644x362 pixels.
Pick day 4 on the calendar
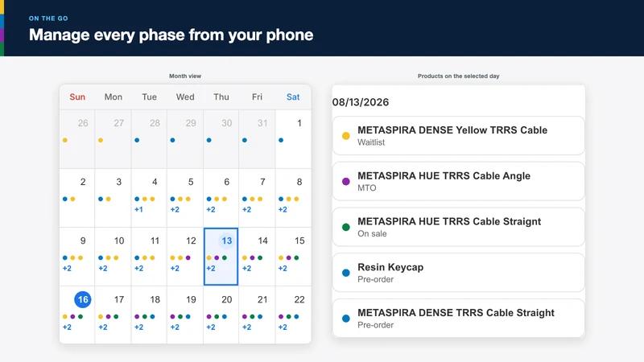[149, 198]
